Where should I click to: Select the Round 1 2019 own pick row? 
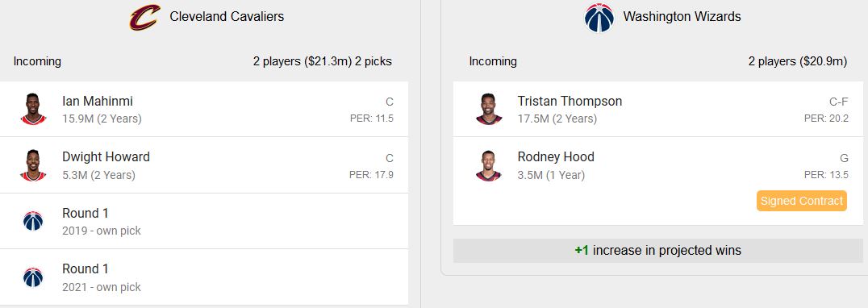[x=204, y=221]
